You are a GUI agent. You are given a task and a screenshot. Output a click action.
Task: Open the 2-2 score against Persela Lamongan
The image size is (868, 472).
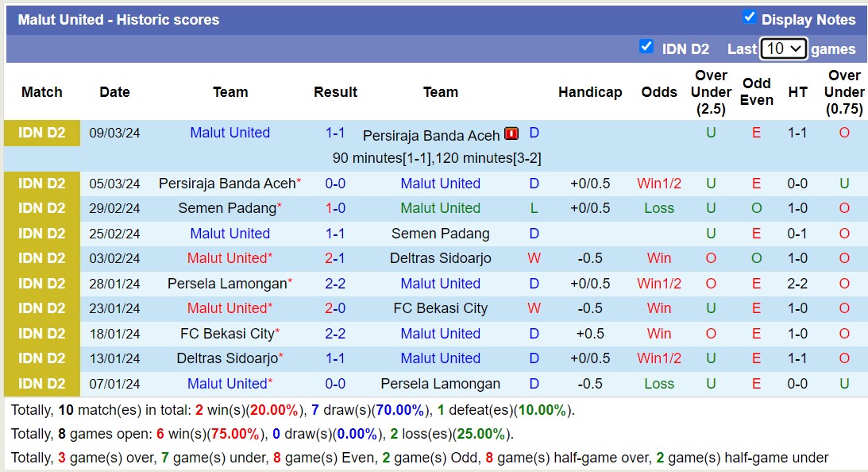(335, 284)
